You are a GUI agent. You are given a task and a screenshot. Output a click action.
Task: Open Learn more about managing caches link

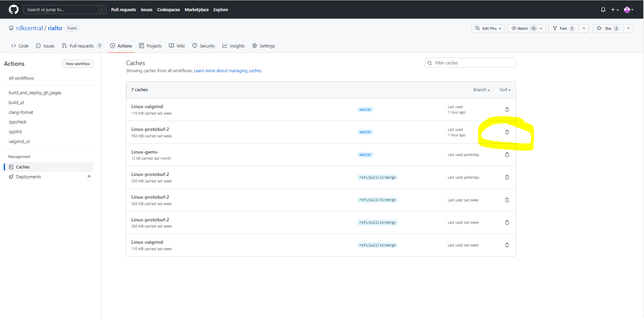click(x=228, y=71)
